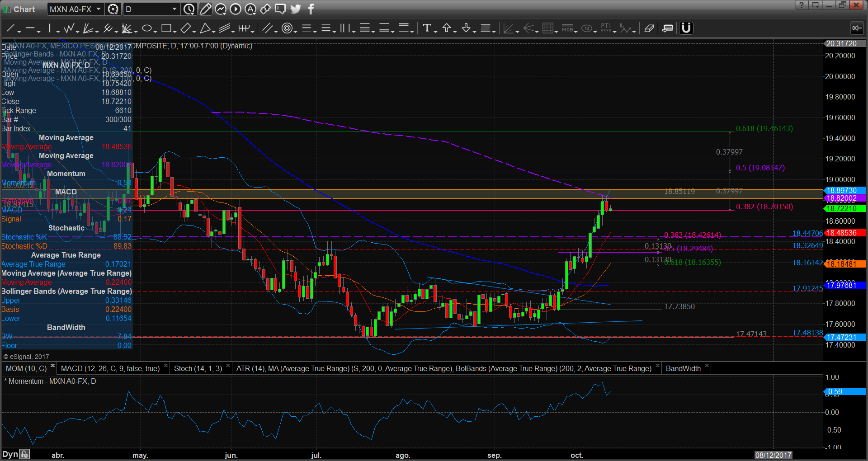Click the 18.48536 moving average price label
868x461 pixels.
click(x=845, y=233)
